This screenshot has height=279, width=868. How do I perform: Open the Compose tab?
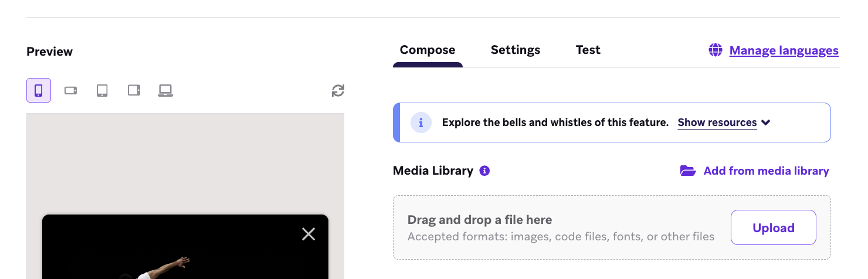pyautogui.click(x=428, y=50)
